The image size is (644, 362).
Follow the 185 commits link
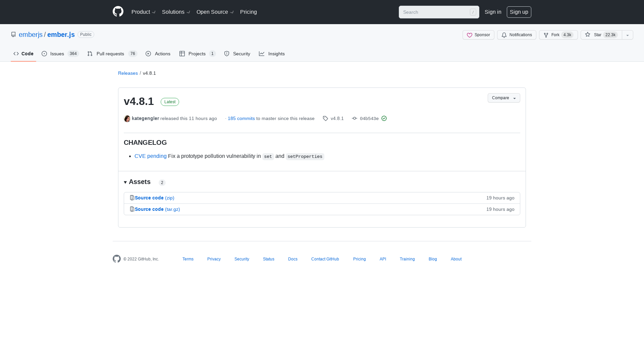pos(241,118)
